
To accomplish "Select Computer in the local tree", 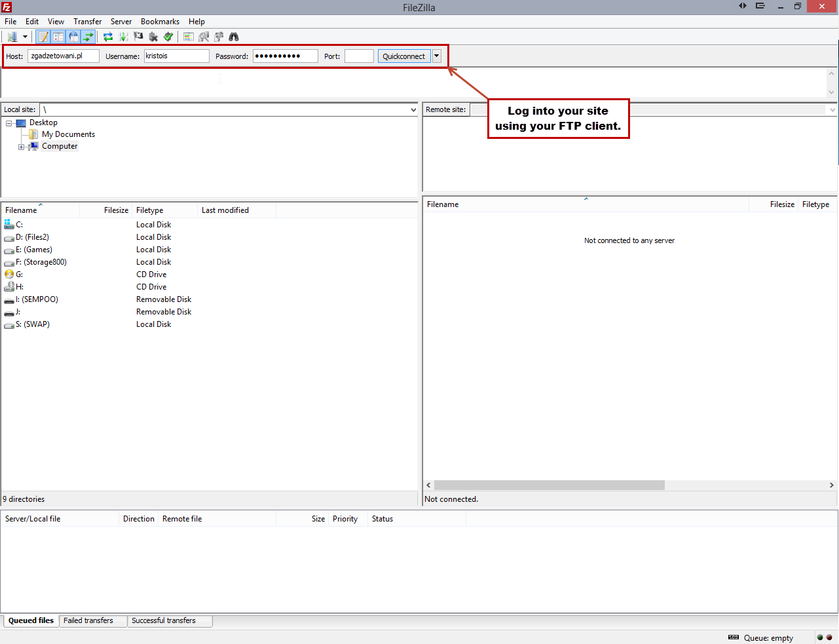I will [x=60, y=146].
